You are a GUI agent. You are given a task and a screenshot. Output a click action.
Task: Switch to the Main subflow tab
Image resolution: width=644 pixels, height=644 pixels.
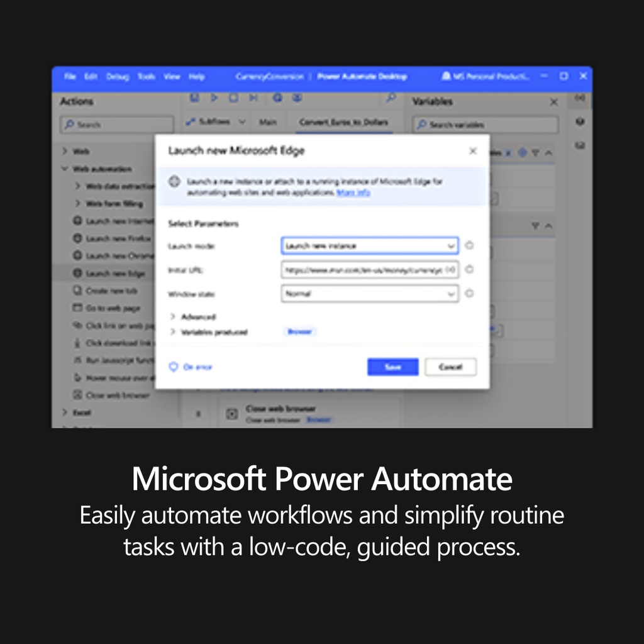click(x=268, y=122)
